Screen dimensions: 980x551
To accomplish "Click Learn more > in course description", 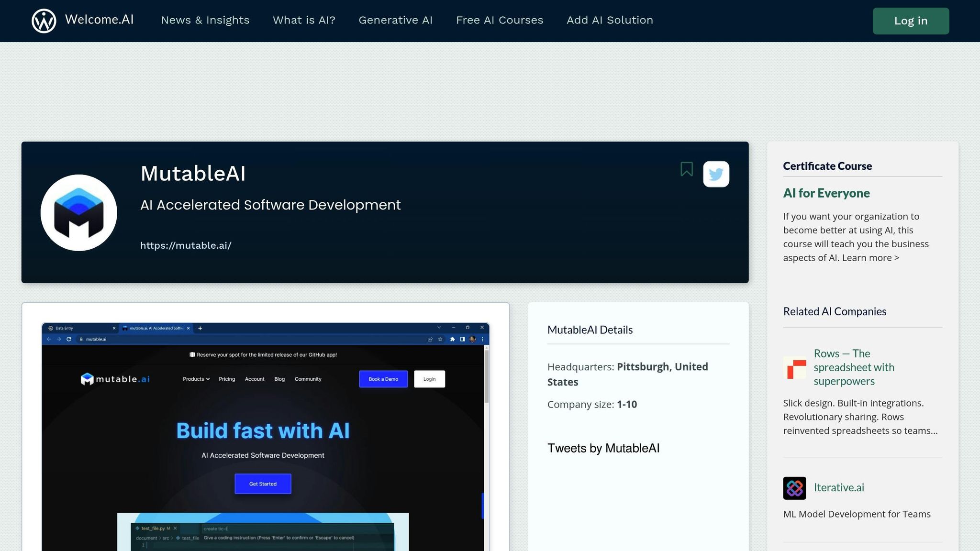I will tap(870, 258).
